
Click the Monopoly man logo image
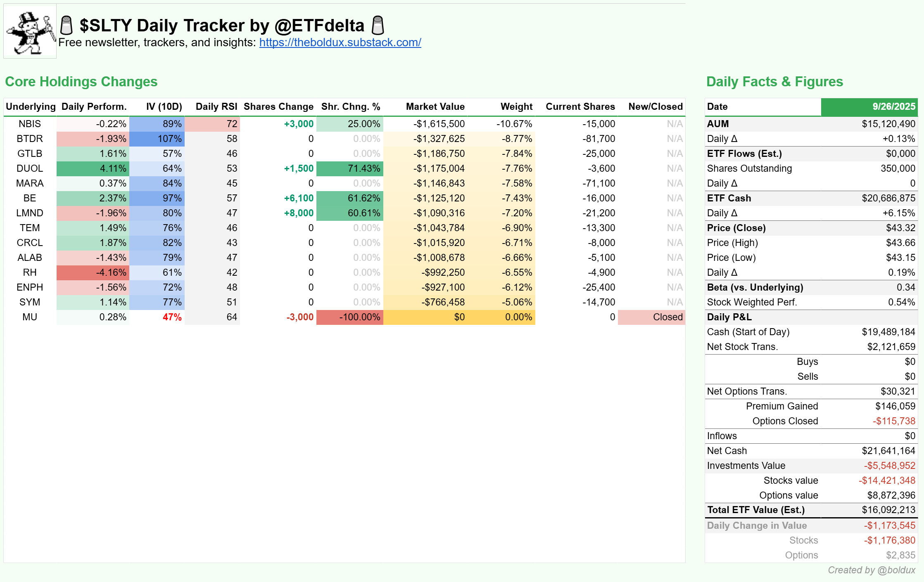point(30,32)
